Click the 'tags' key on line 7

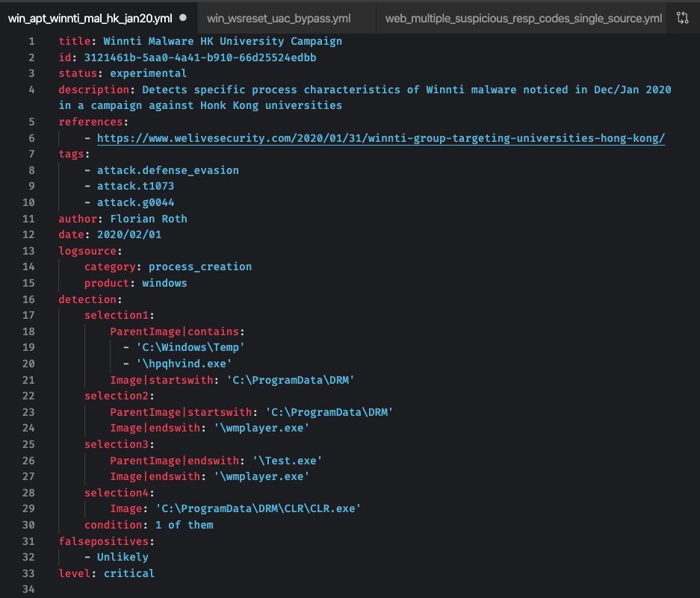click(72, 154)
